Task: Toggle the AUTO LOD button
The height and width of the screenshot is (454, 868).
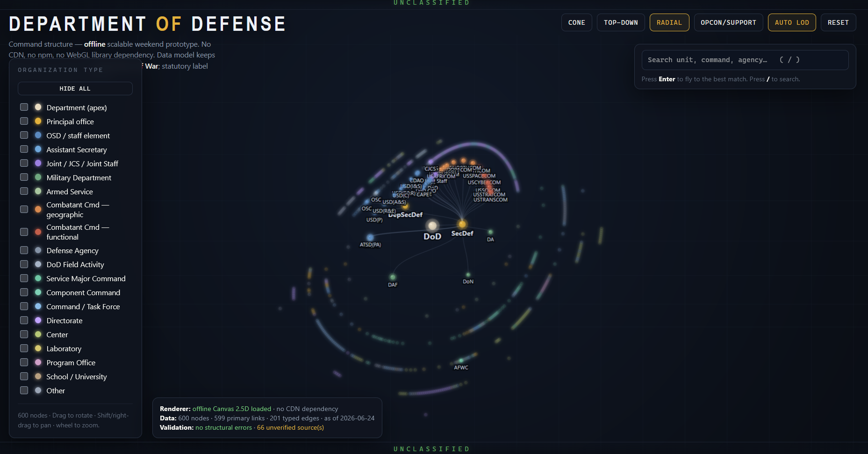Action: 792,22
